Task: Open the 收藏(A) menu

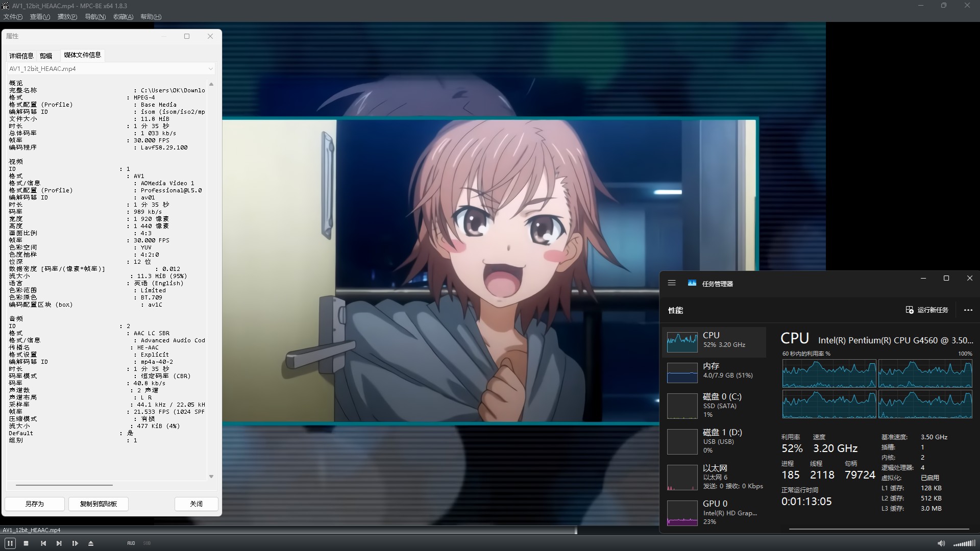Action: tap(123, 17)
